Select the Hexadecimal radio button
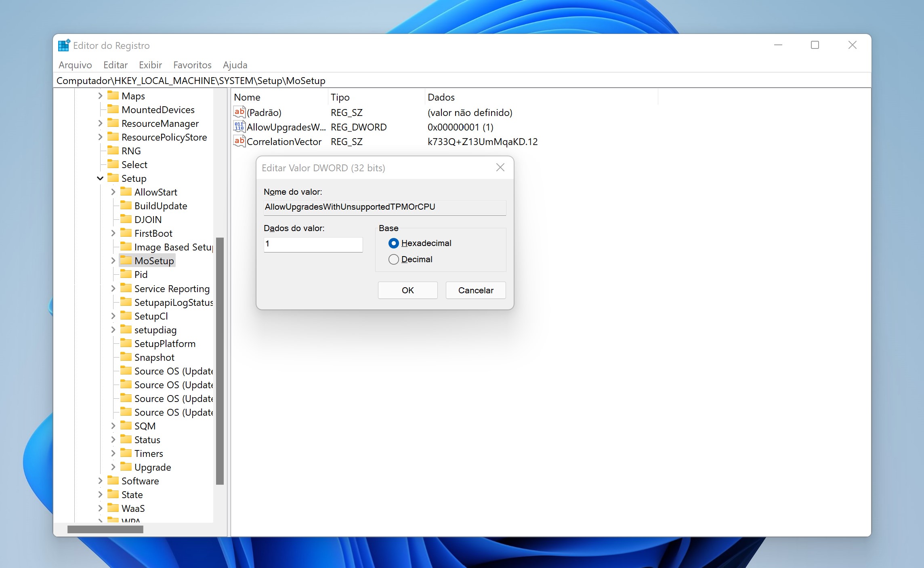Screen dimensions: 924x568 click(x=394, y=243)
